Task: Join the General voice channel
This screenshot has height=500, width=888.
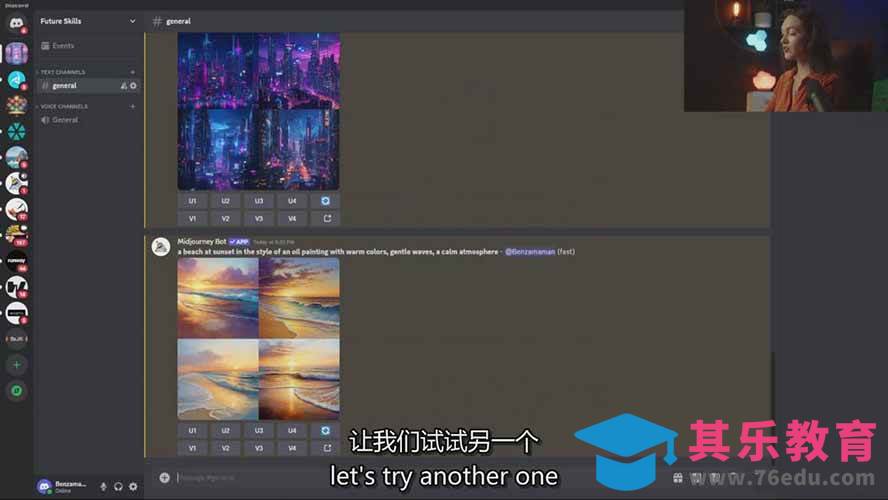Action: (x=88, y=120)
